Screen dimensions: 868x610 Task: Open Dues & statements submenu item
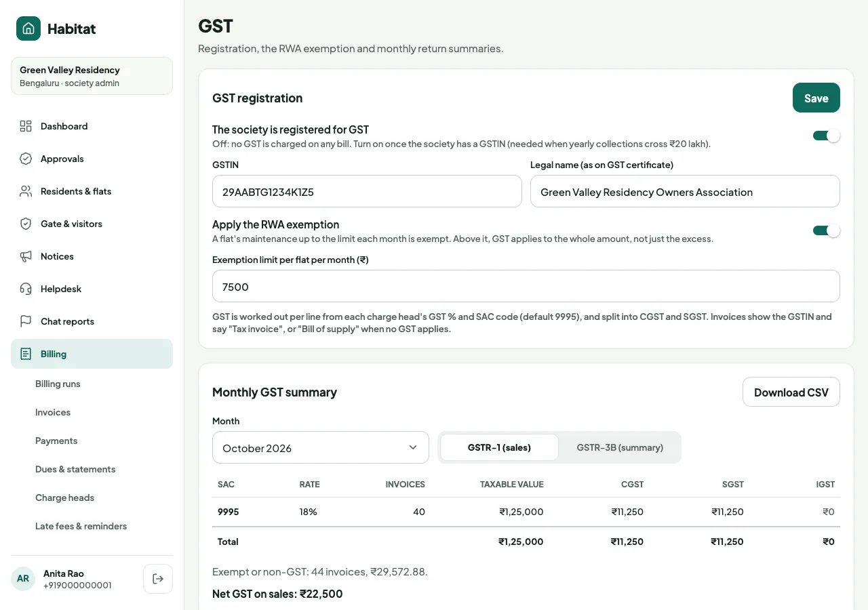(75, 469)
